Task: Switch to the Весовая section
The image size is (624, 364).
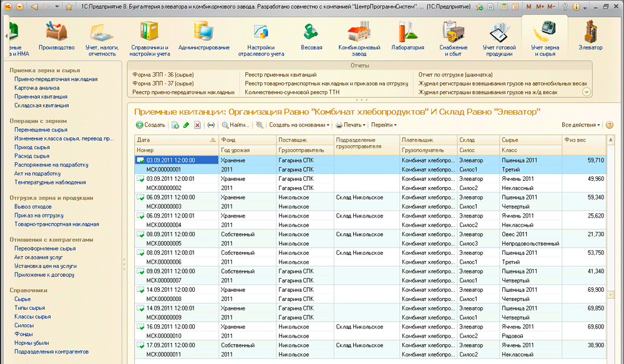Action: [x=311, y=37]
